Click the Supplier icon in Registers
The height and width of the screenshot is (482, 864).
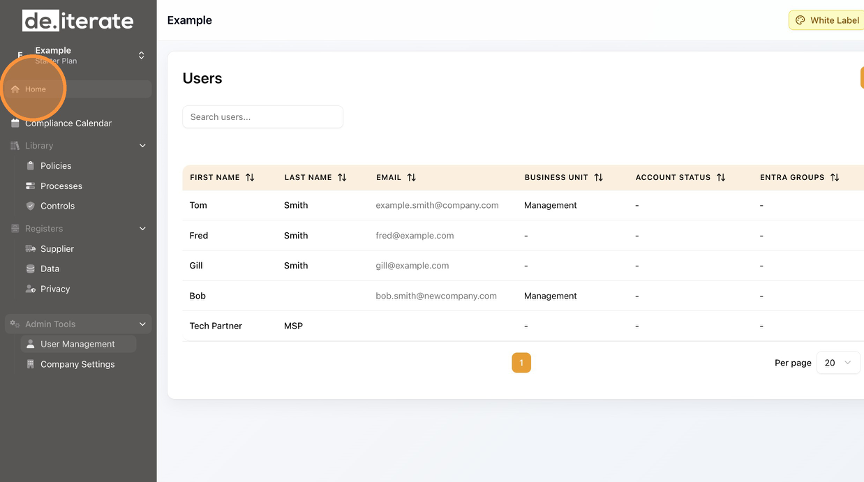[31, 249]
